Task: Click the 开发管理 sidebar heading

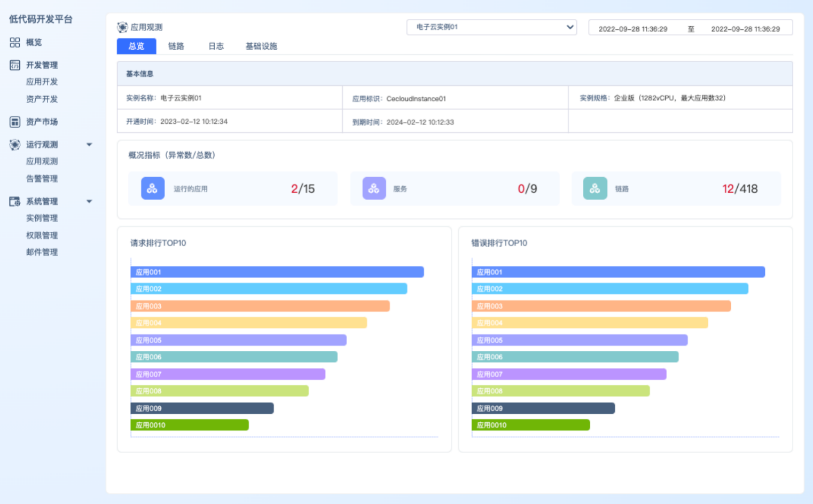Action: point(42,65)
